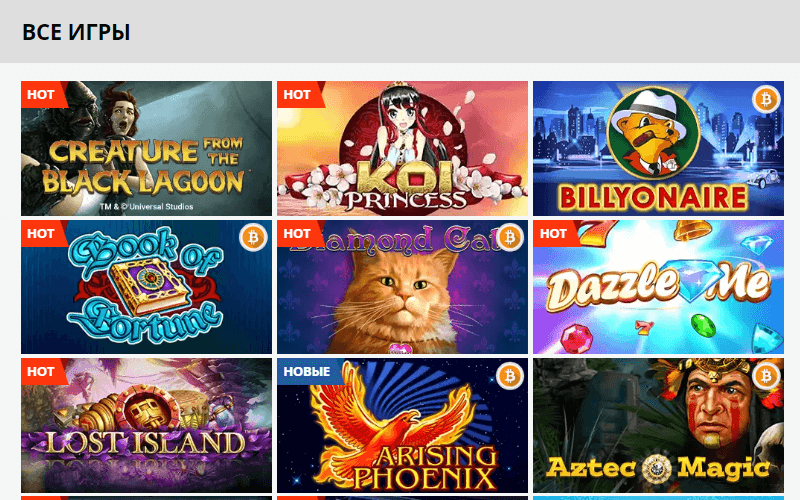
Task: Open the Diamond Cats orange cat thumbnail
Action: coord(403,287)
